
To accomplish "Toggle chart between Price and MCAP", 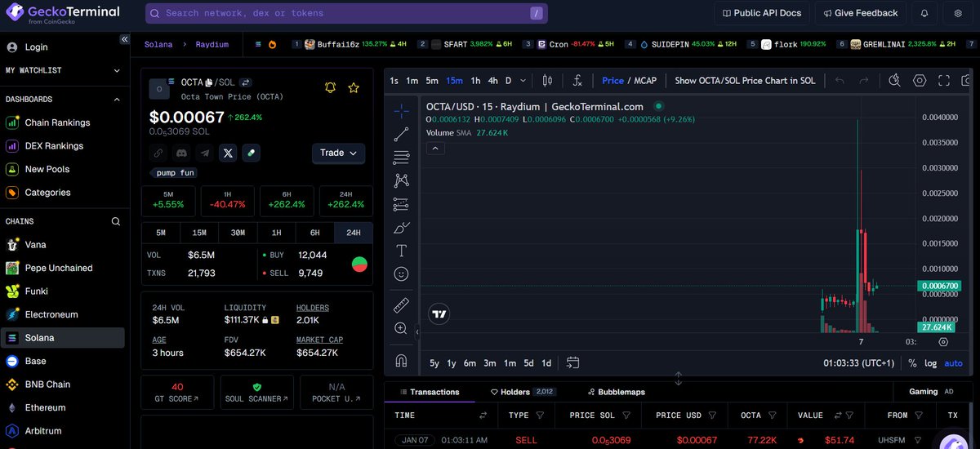I will point(629,81).
